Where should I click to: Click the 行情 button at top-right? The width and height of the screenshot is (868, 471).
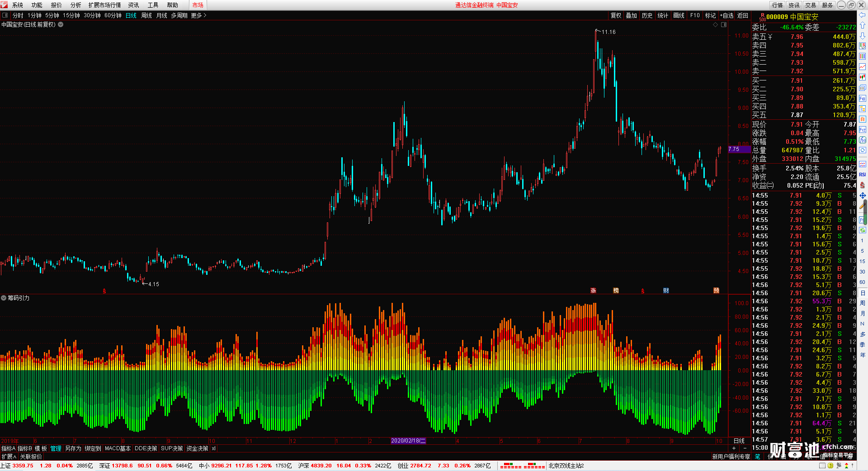778,5
